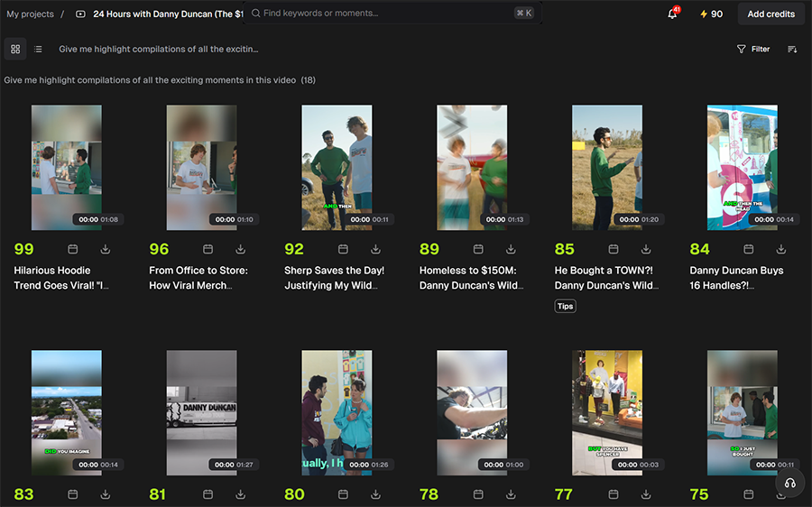This screenshot has height=507, width=812.
Task: Open the Danny Duncan bus clip thumbnail
Action: point(201,413)
